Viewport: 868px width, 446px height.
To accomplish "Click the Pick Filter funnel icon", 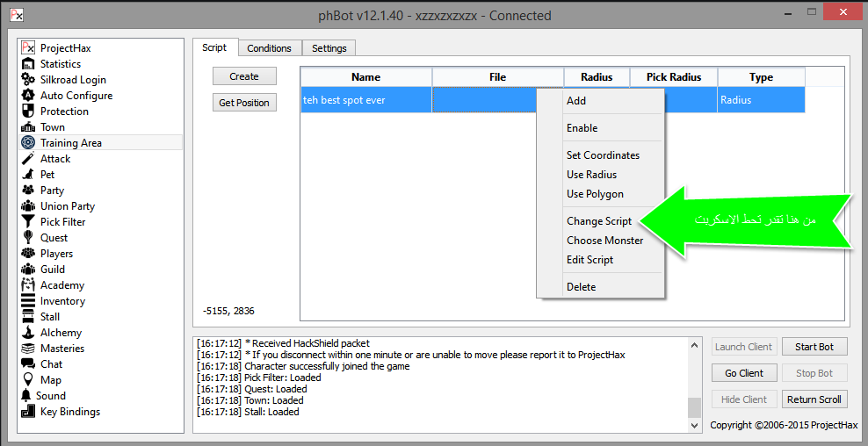I will [x=28, y=222].
